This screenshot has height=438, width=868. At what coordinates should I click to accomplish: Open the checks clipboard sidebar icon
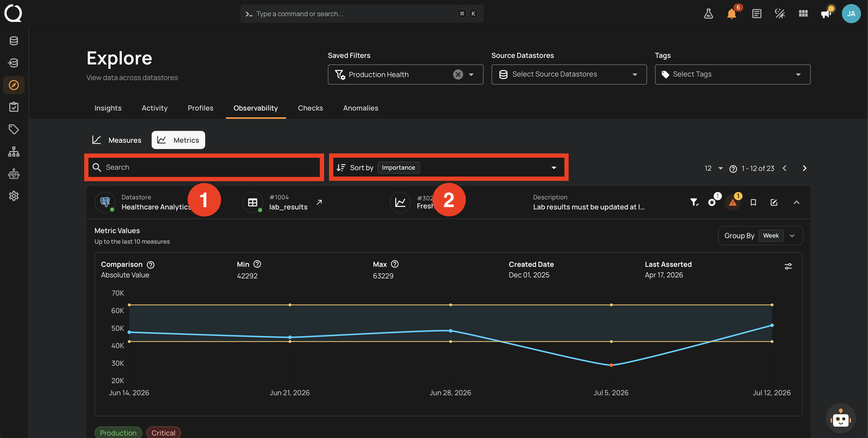pyautogui.click(x=14, y=107)
